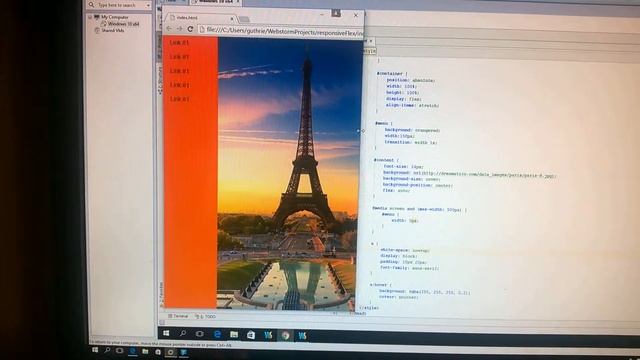Close the index.html browser tab
The width and height of the screenshot is (640, 360).
[x=232, y=18]
